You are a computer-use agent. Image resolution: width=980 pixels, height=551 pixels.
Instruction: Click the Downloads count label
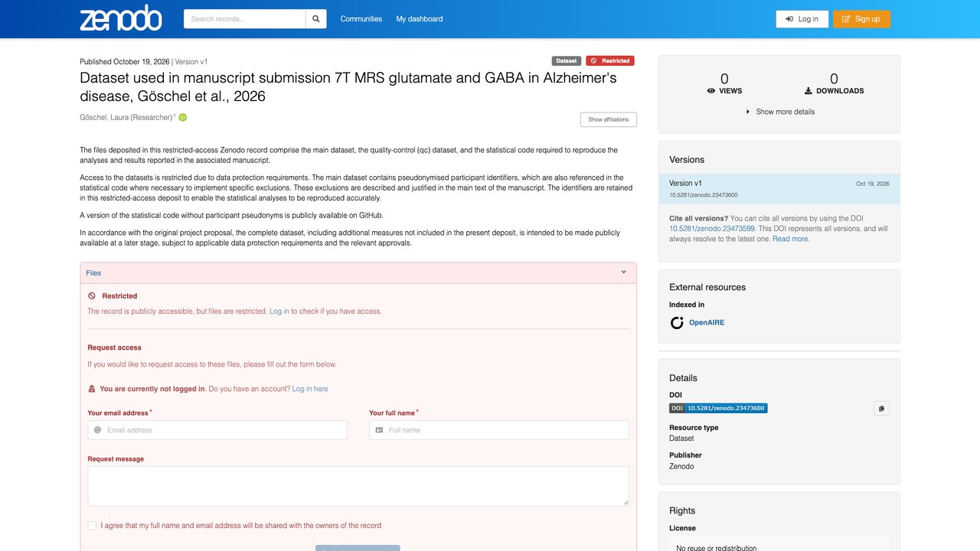834,90
